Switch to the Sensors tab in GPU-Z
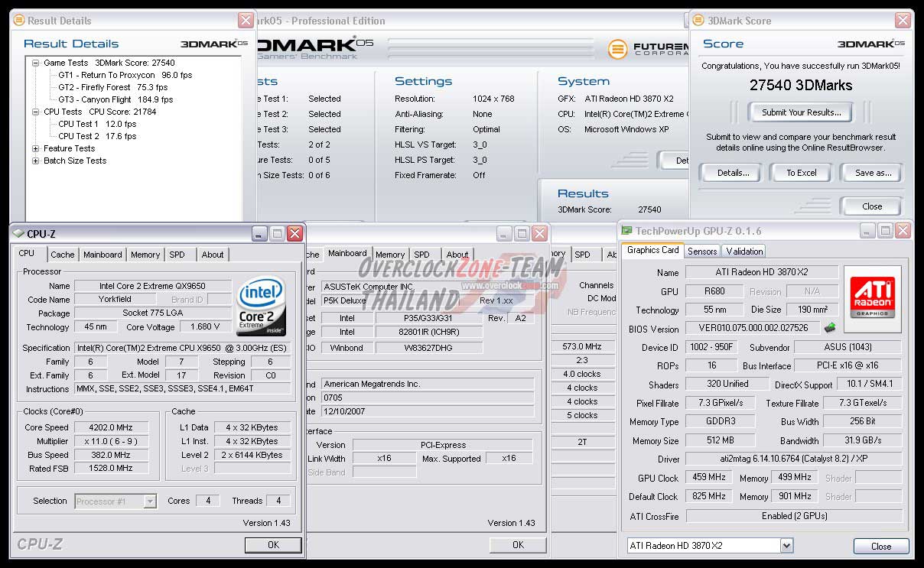 702,251
